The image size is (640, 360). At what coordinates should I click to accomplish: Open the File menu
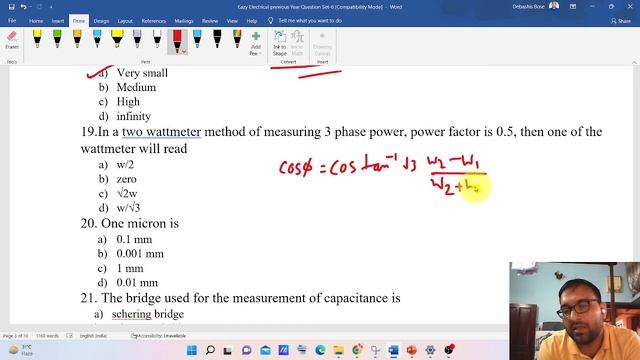click(12, 21)
